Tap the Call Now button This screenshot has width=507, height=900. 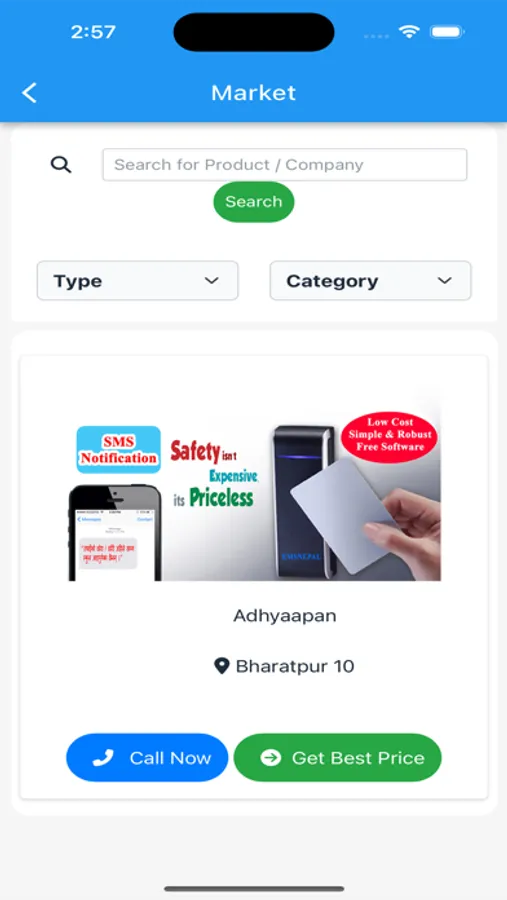147,758
